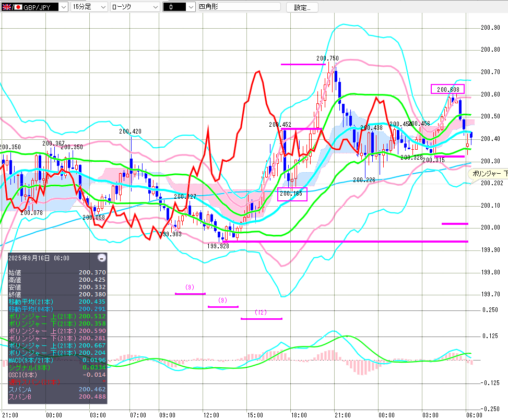Click the (12) cycle count marker
Image resolution: width=508 pixels, height=420 pixels.
pyautogui.click(x=261, y=312)
